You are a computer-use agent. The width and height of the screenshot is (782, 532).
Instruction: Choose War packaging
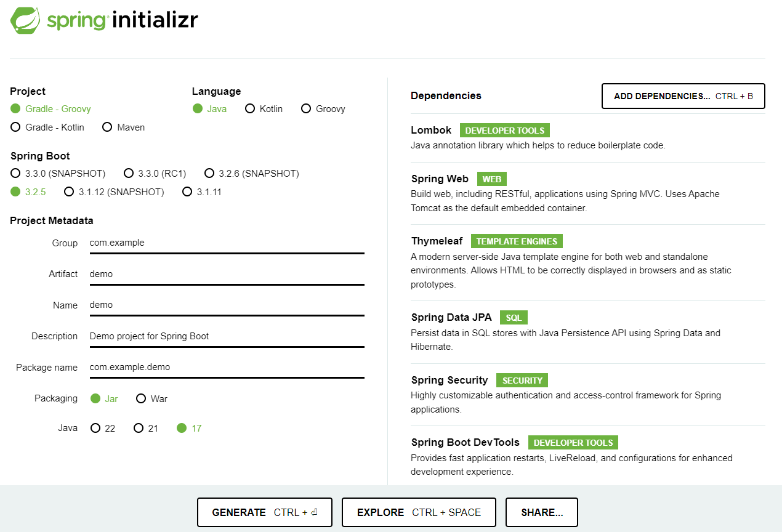click(151, 399)
